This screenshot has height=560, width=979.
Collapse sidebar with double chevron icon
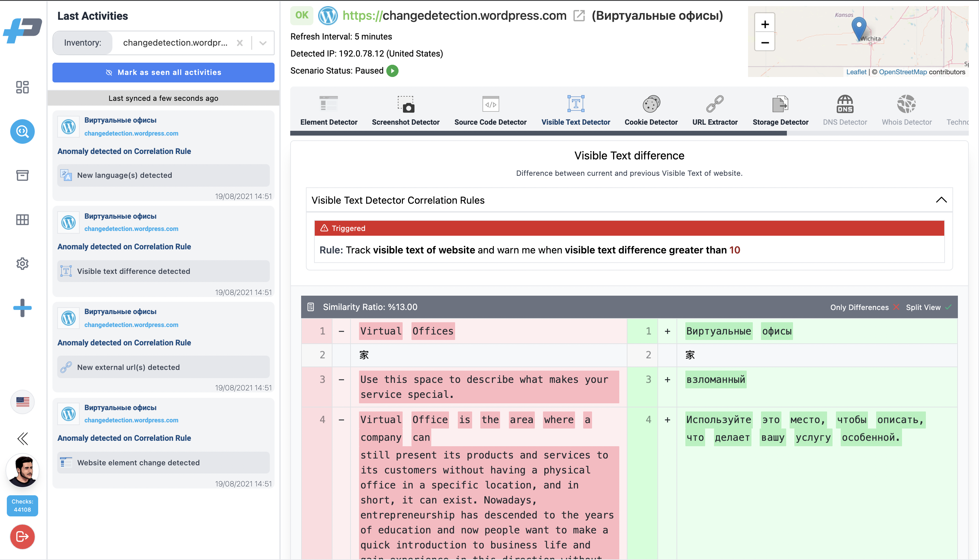pos(22,438)
